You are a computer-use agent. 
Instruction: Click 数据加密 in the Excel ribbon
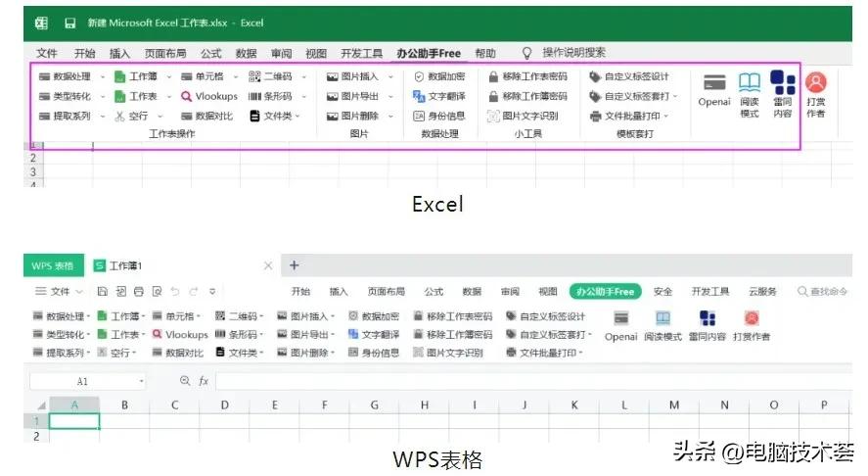(x=439, y=76)
